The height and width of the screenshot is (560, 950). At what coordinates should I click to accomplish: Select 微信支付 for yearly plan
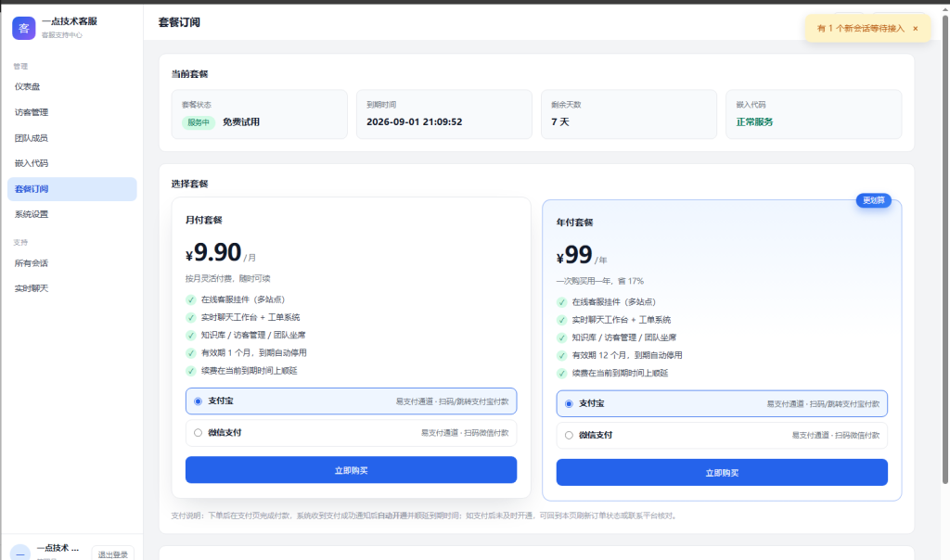pyautogui.click(x=722, y=435)
